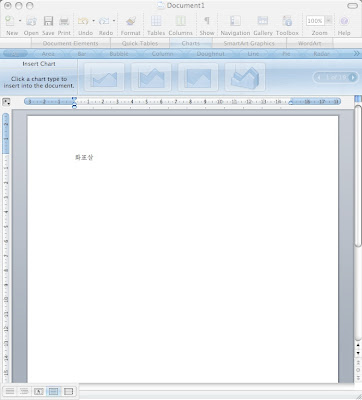Open the Toolbox icon

click(x=287, y=21)
